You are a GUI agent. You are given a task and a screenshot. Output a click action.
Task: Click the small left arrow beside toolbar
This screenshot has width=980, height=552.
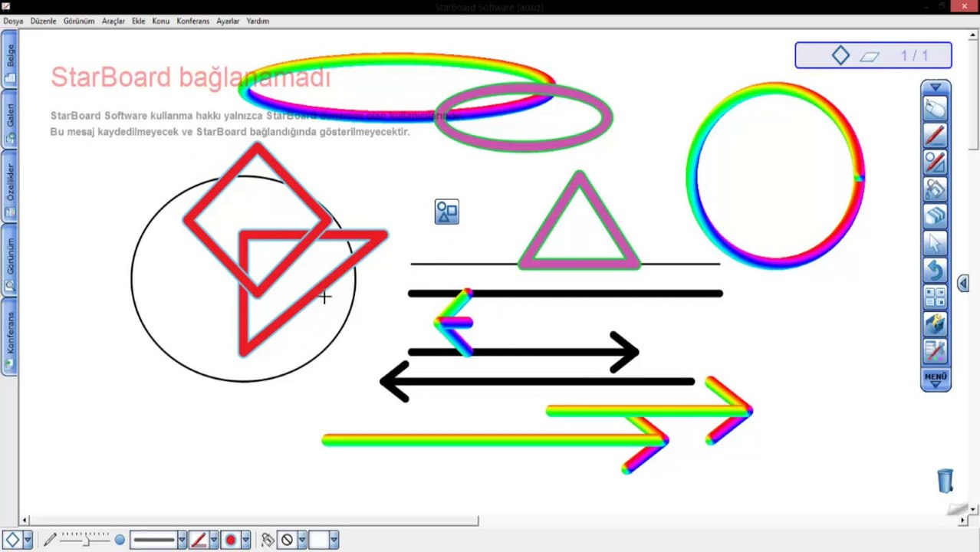coord(963,284)
